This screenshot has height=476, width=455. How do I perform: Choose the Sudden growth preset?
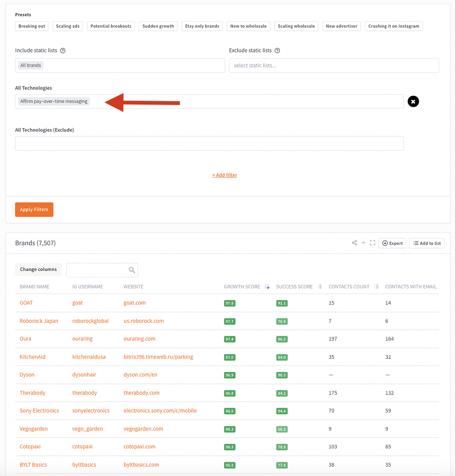tap(158, 26)
